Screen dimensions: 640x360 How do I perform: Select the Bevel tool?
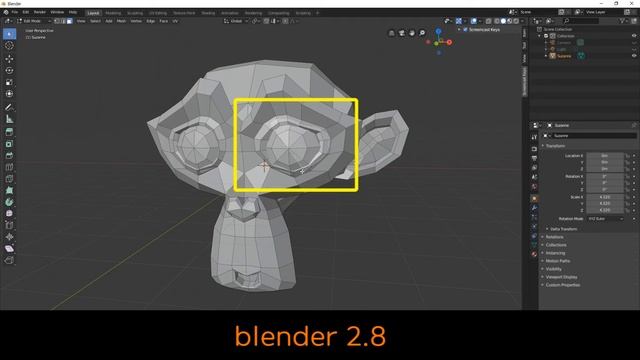point(9,156)
